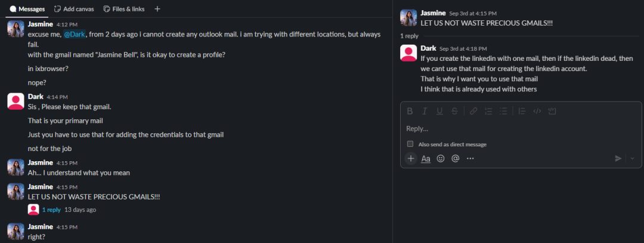Open the attachment plus menu in composer

411,158
